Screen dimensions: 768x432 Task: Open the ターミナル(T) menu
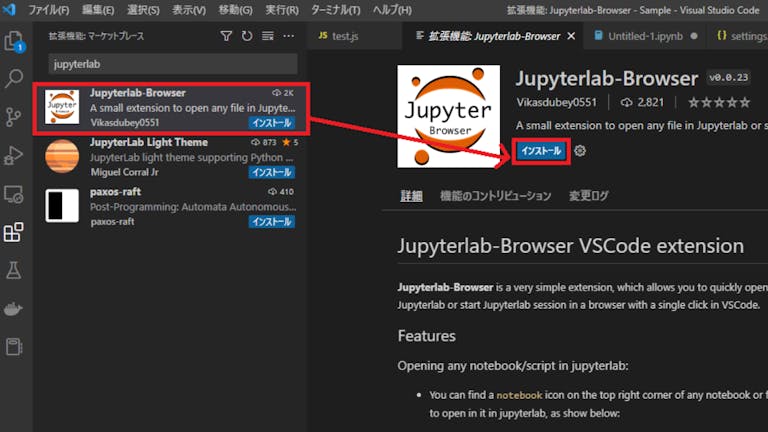(336, 10)
